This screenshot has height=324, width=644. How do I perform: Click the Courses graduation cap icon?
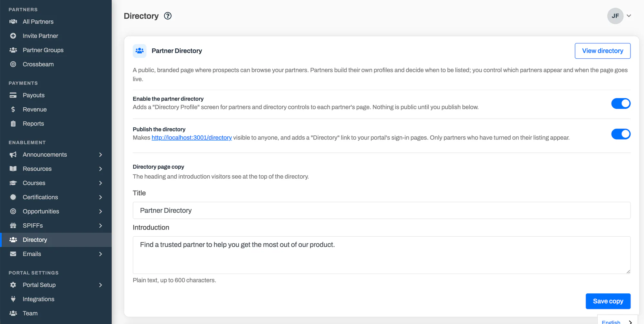click(13, 183)
